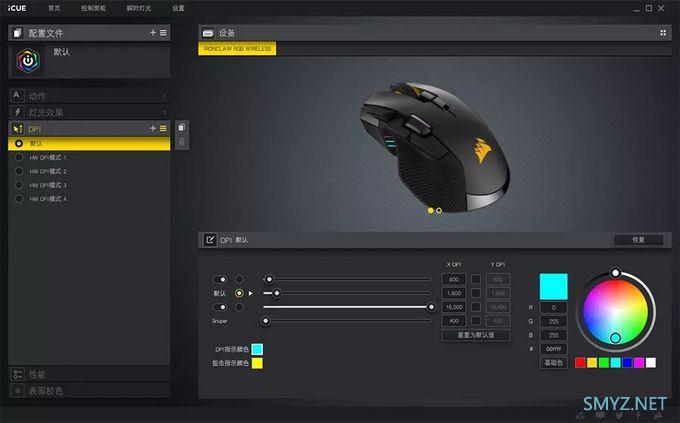Choose the magenta basic color swatch
The width and height of the screenshot is (680, 423).
pos(639,363)
